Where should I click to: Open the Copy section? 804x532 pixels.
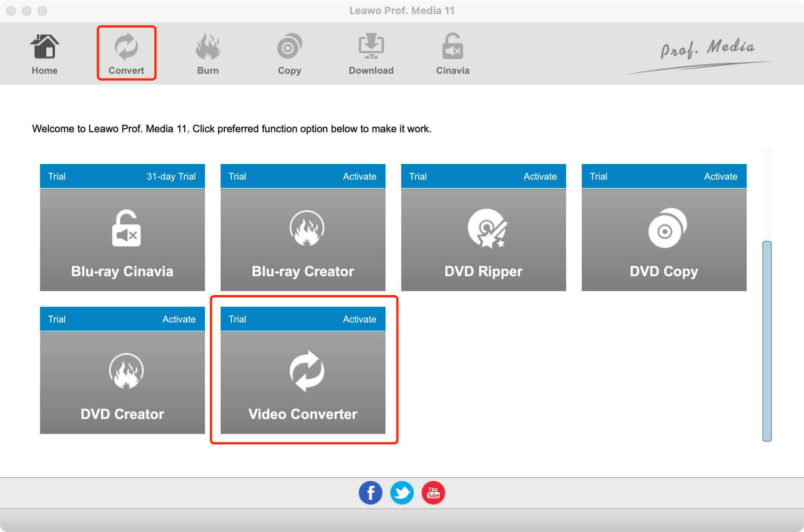click(x=289, y=52)
